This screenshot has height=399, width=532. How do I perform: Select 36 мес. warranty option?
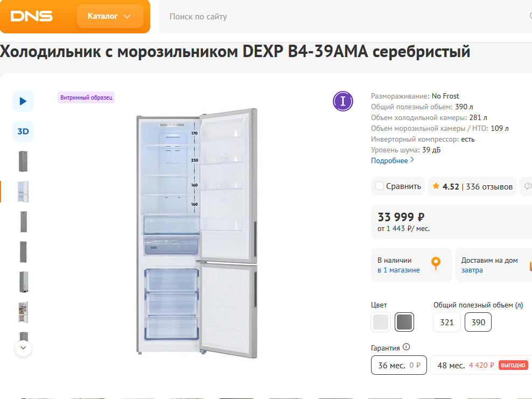point(398,365)
